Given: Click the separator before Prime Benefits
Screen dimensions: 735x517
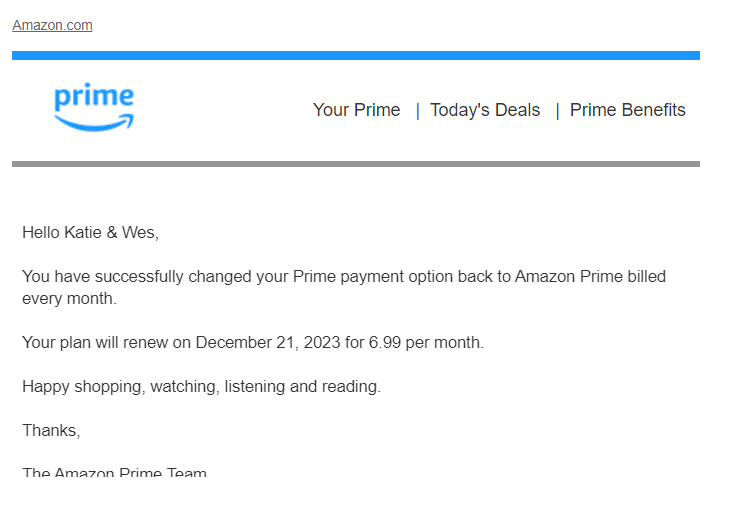Looking at the screenshot, I should (557, 112).
